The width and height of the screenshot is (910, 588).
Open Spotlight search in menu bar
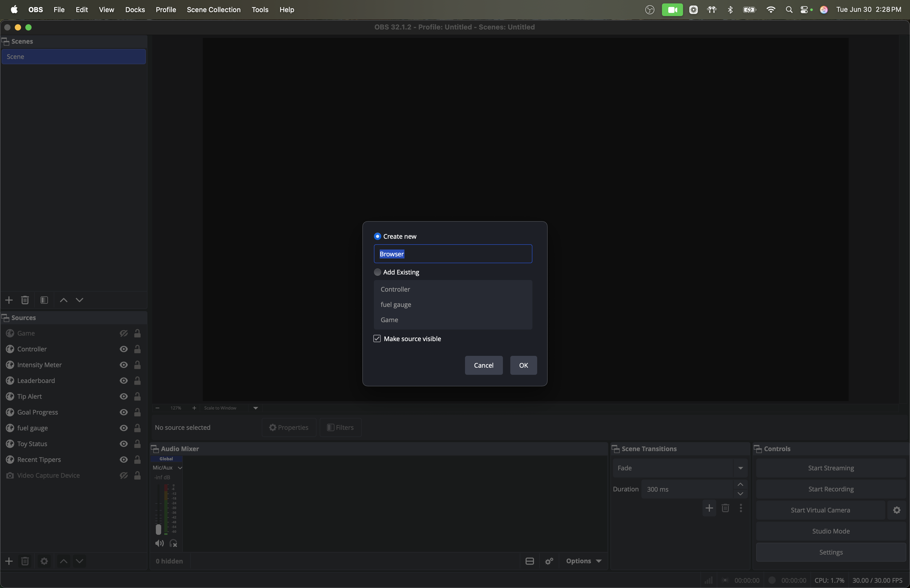(x=789, y=9)
